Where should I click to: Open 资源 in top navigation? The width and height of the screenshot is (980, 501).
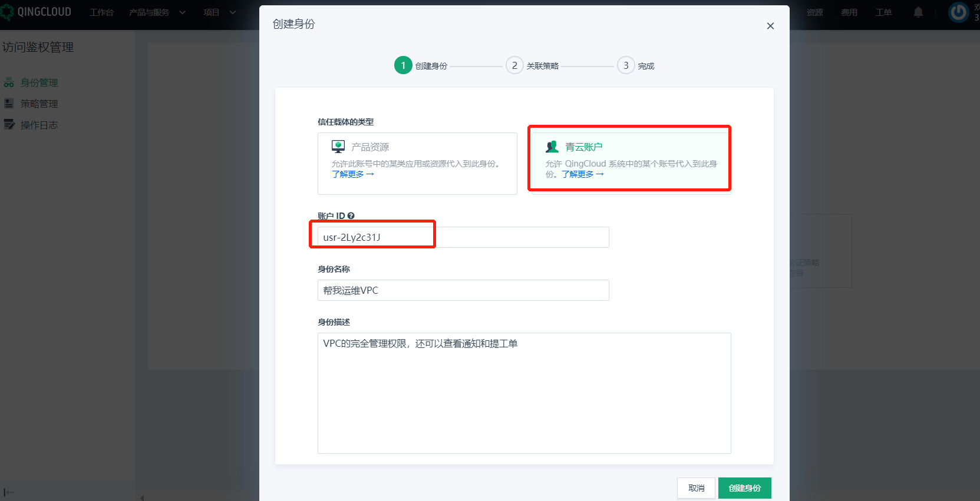[x=815, y=12]
